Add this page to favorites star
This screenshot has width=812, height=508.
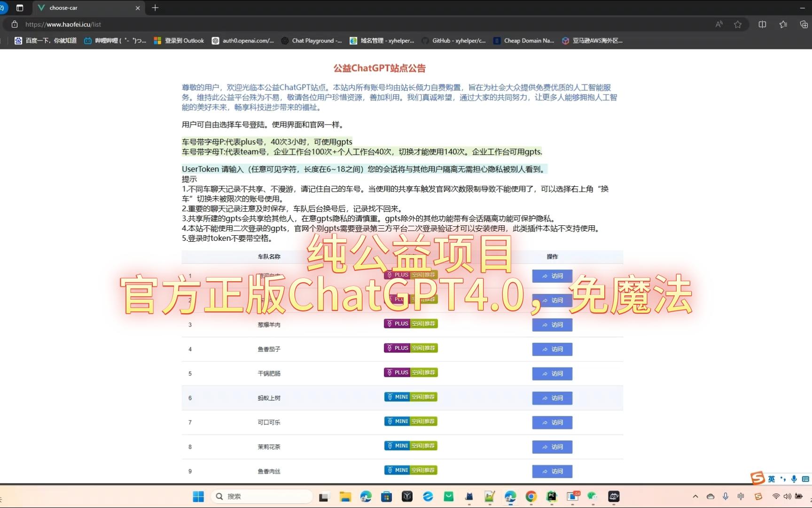[738, 24]
